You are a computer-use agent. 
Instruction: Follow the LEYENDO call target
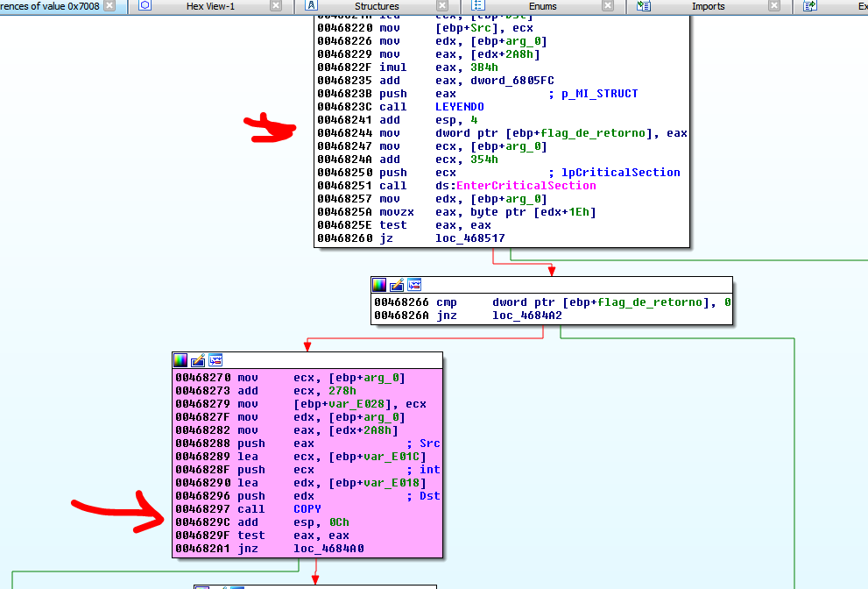(459, 107)
